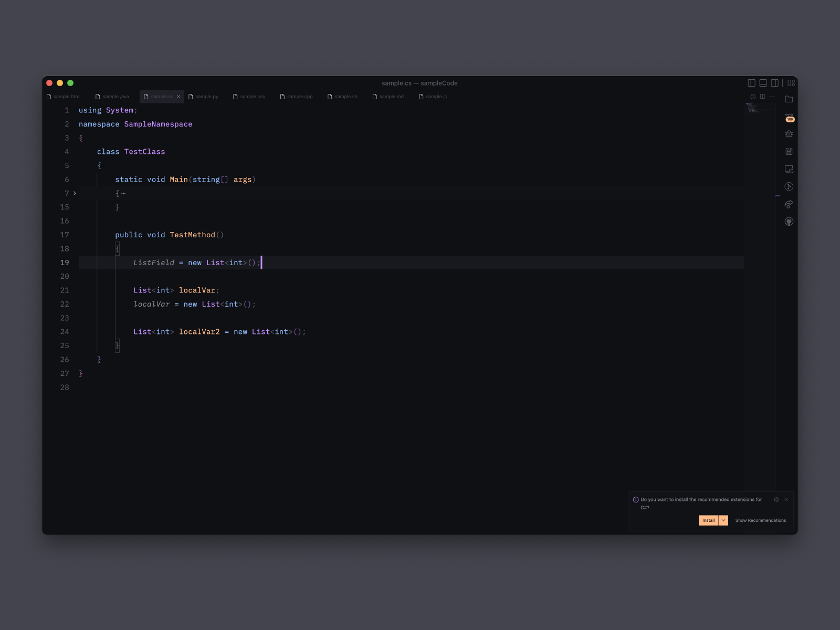
Task: Open the Extensions view icon
Action: [789, 152]
